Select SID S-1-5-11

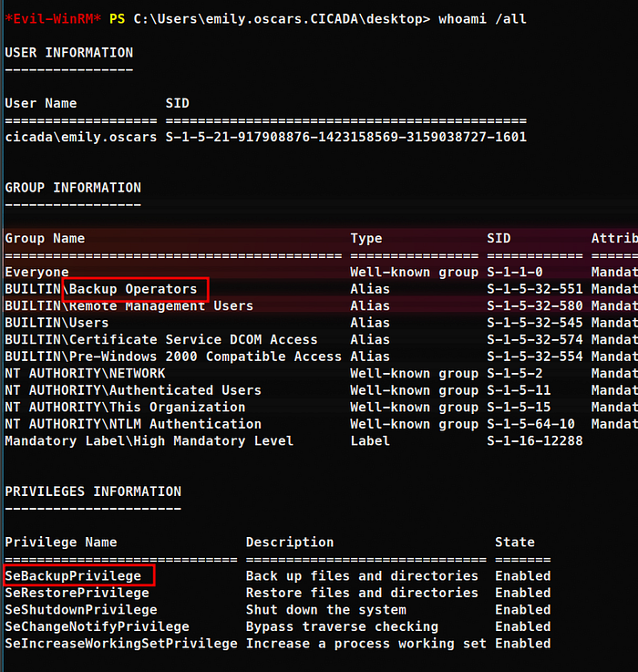pyautogui.click(x=519, y=390)
